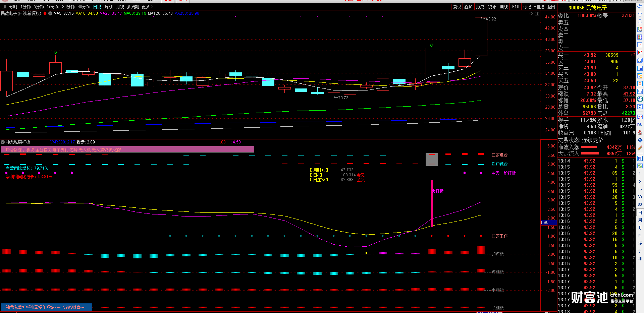Image resolution: width=644 pixels, height=313 pixels.
Task: Open the 画线 drawing tools menu
Action: point(503,7)
